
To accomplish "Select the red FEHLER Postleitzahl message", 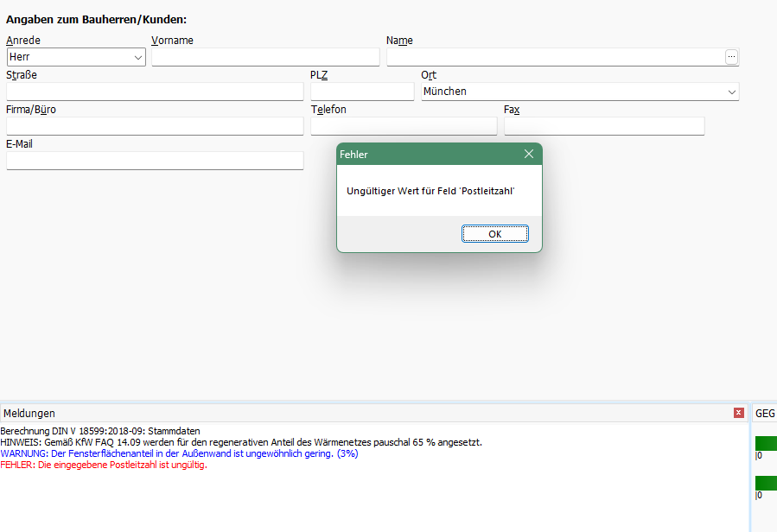I will [104, 465].
